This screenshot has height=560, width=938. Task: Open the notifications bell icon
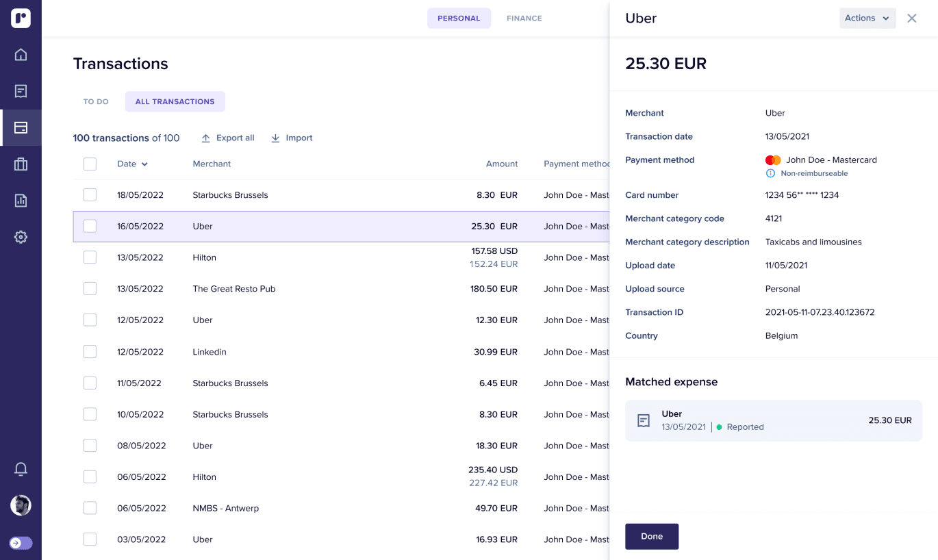click(x=21, y=469)
